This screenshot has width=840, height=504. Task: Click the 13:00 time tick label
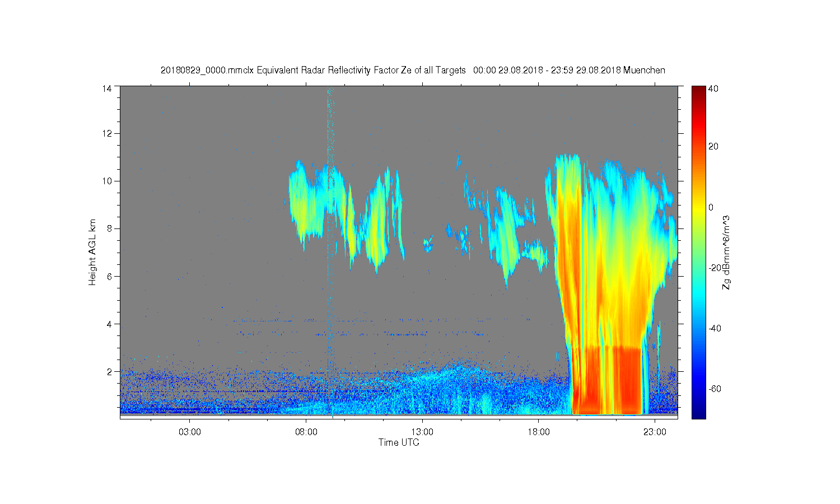pyautogui.click(x=422, y=432)
